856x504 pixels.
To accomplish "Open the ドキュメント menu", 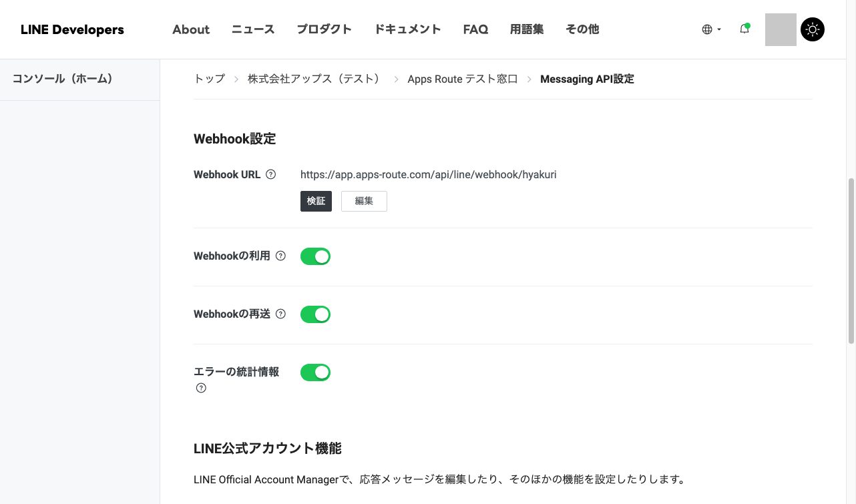I will coord(407,29).
